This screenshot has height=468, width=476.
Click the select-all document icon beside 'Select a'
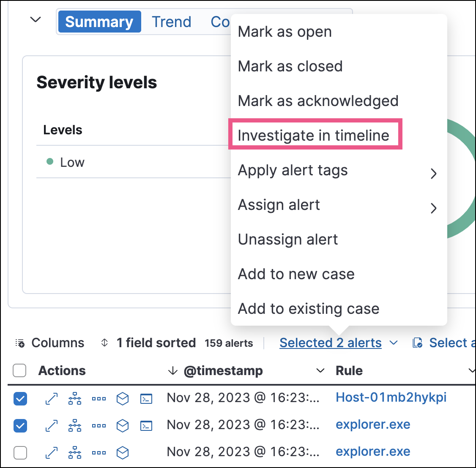coord(416,343)
